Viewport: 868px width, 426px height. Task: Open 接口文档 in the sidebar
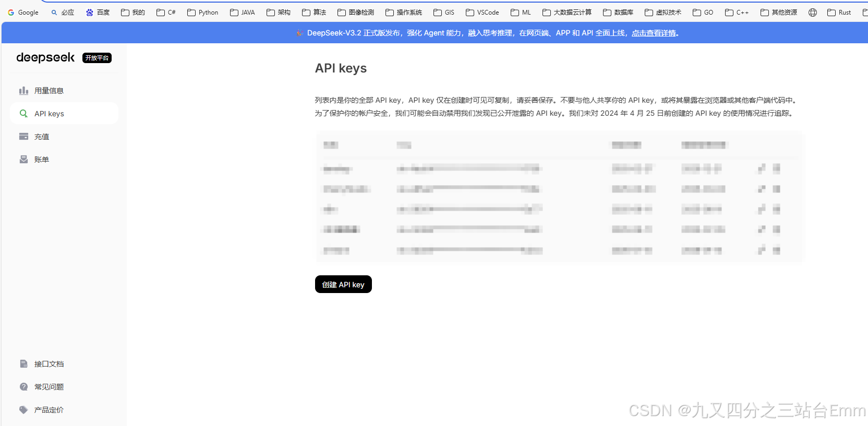pos(64,364)
